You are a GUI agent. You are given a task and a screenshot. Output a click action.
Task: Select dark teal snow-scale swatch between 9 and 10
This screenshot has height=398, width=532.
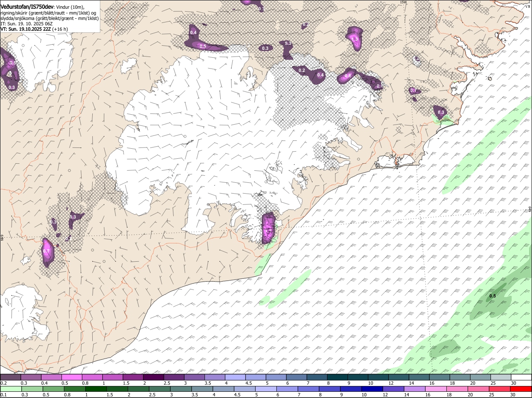point(358,377)
